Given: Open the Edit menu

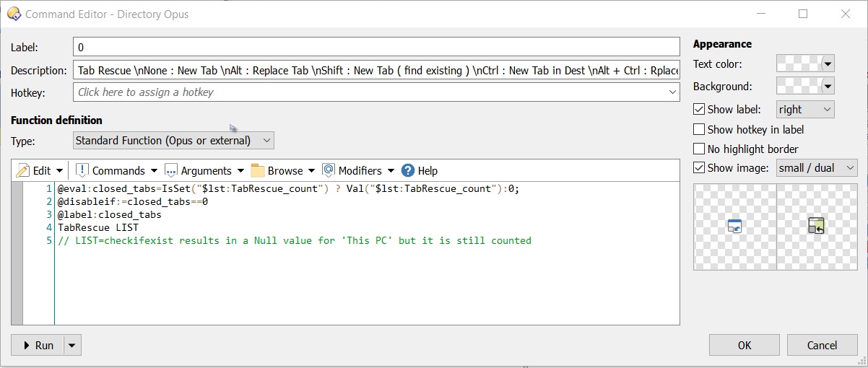Looking at the screenshot, I should [x=40, y=170].
